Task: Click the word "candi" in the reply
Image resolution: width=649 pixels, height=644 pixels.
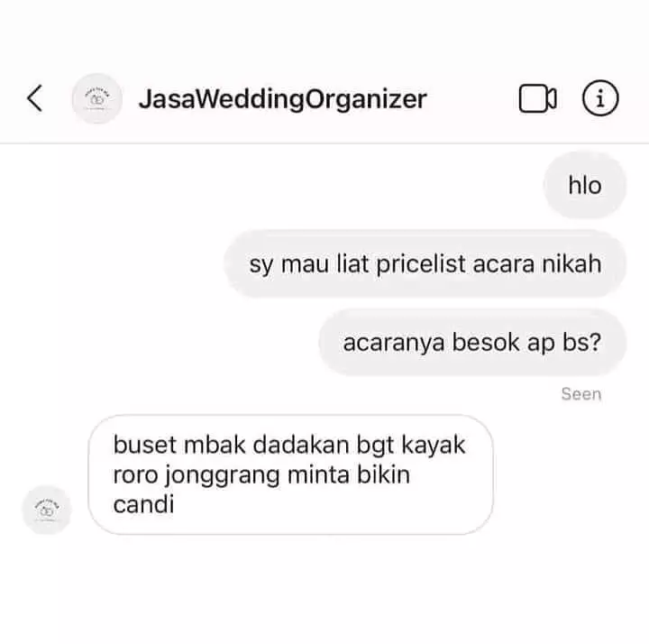Action: [143, 504]
